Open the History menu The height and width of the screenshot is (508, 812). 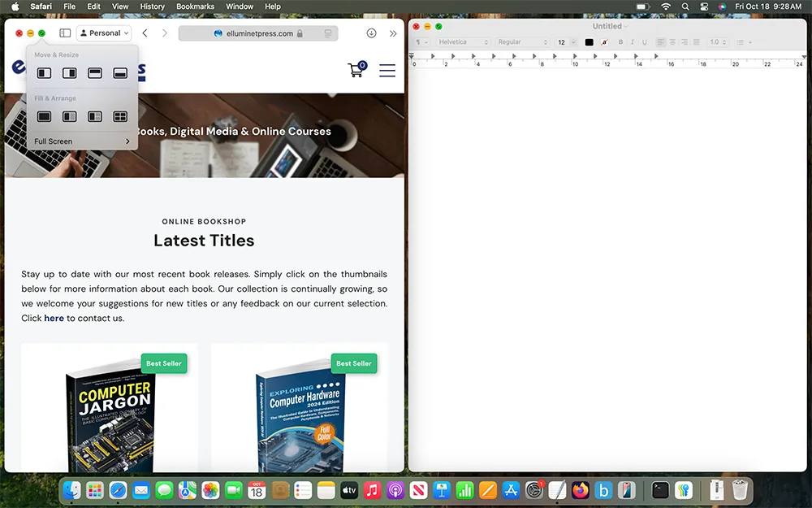(x=153, y=7)
